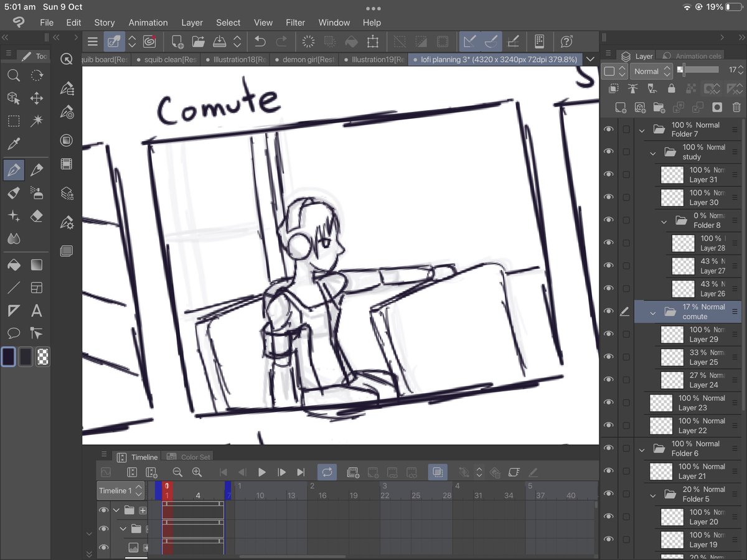Image resolution: width=747 pixels, height=560 pixels.
Task: Hide Layer 29
Action: click(608, 334)
